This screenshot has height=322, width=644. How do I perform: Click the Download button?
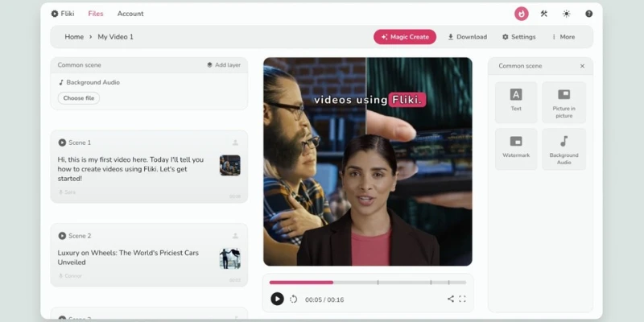click(x=467, y=36)
